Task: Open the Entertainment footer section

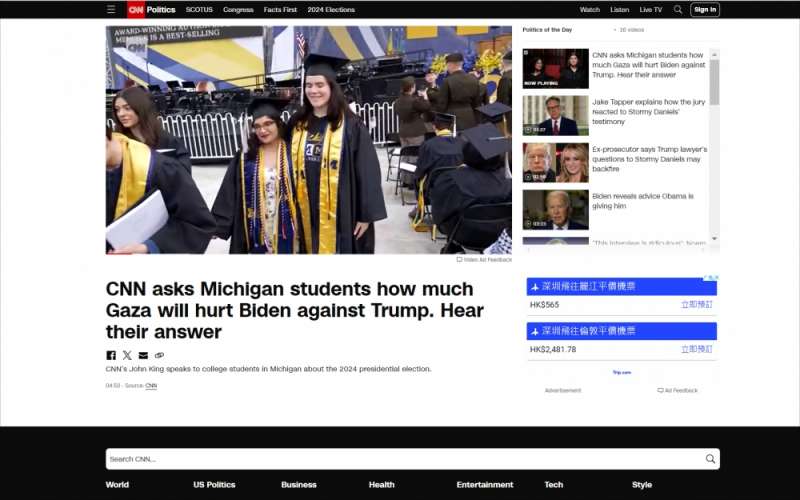Action: coord(485,485)
